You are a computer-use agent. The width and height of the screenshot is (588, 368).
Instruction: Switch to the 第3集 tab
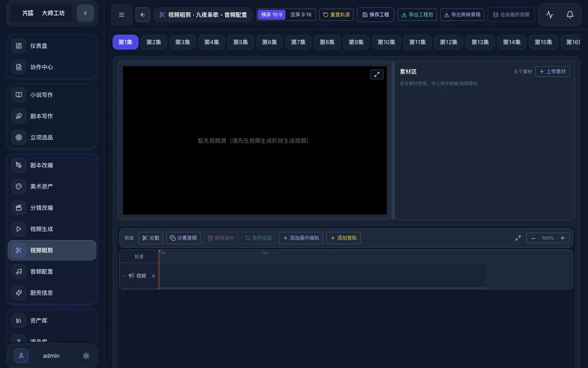pos(183,42)
